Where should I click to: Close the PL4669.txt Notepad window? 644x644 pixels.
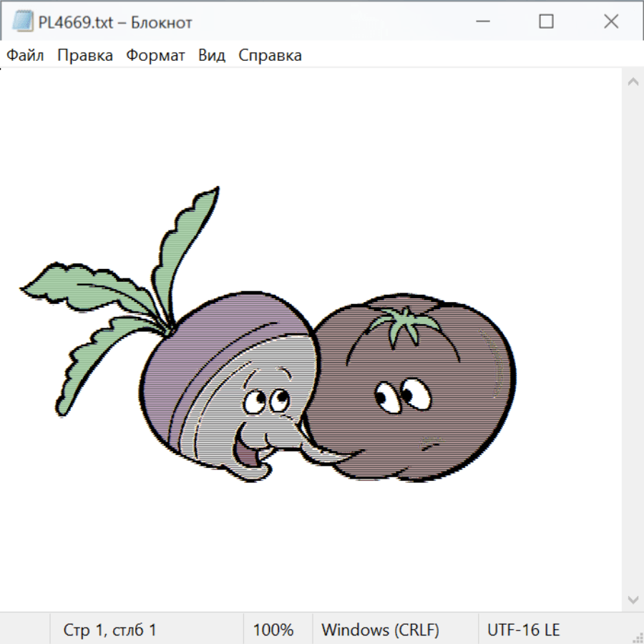610,22
